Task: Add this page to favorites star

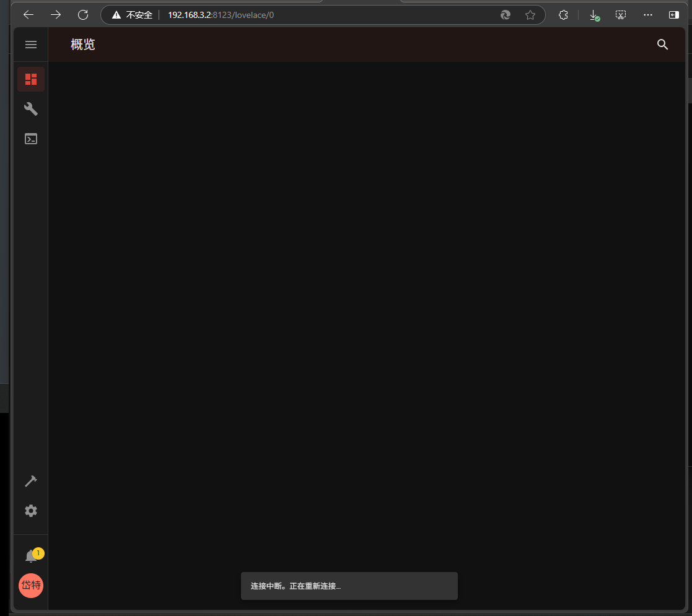Action: click(x=530, y=15)
